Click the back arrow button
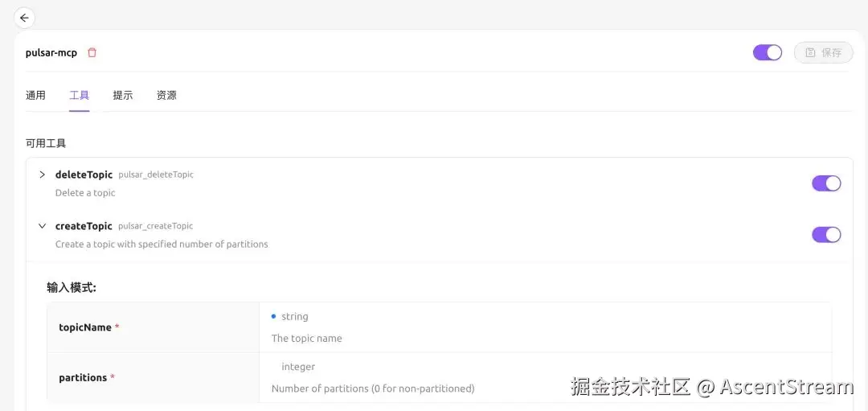868x411 pixels. tap(24, 18)
